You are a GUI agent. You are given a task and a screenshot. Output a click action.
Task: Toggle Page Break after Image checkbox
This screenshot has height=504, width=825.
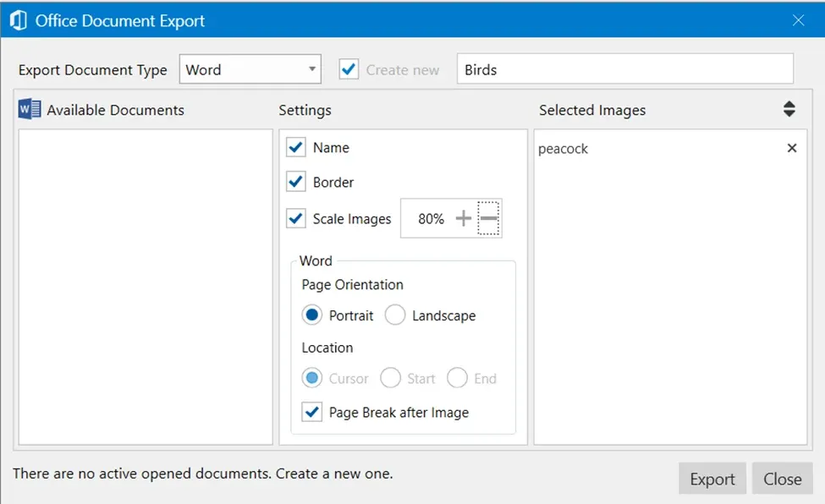312,412
